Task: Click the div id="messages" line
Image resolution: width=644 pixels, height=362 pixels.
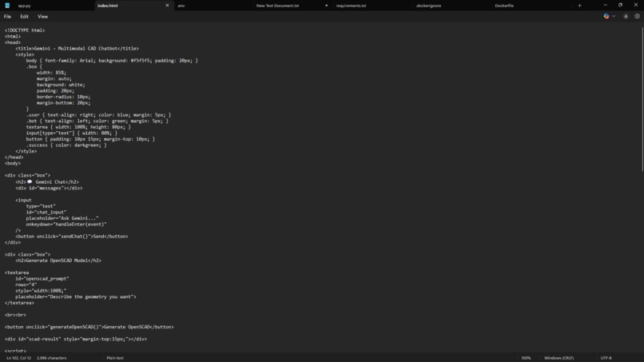Action: (x=49, y=188)
